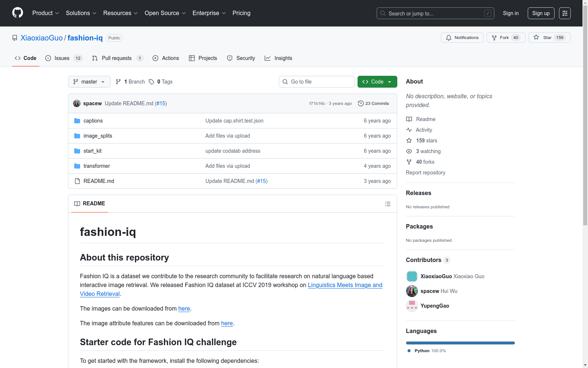This screenshot has height=368, width=588.
Task: Expand the Solutions dropdown
Action: tap(81, 13)
